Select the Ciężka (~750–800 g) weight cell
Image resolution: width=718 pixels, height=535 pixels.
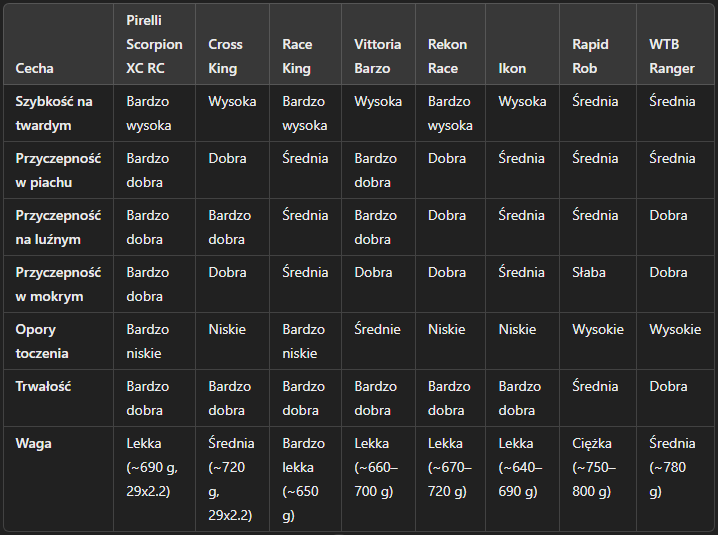pyautogui.click(x=594, y=467)
